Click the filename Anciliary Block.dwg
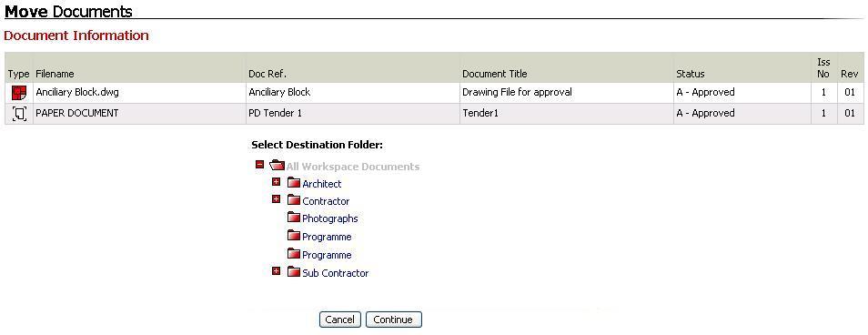The width and height of the screenshot is (868, 335). coord(77,93)
